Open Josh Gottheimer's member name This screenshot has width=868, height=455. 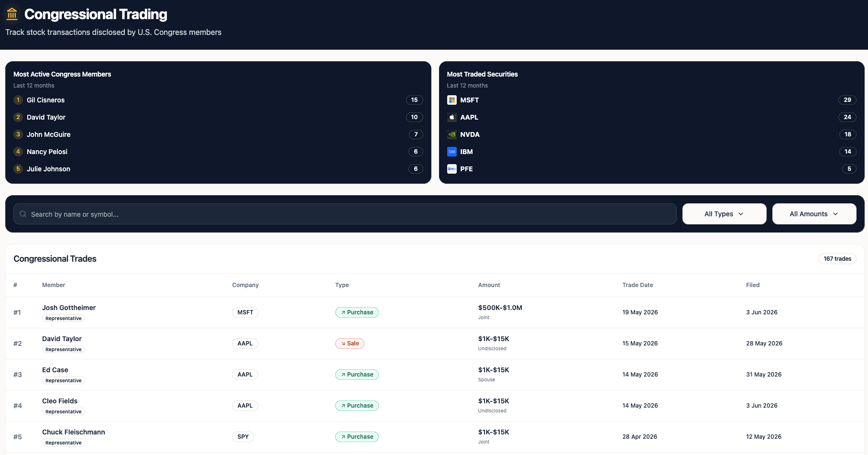69,308
